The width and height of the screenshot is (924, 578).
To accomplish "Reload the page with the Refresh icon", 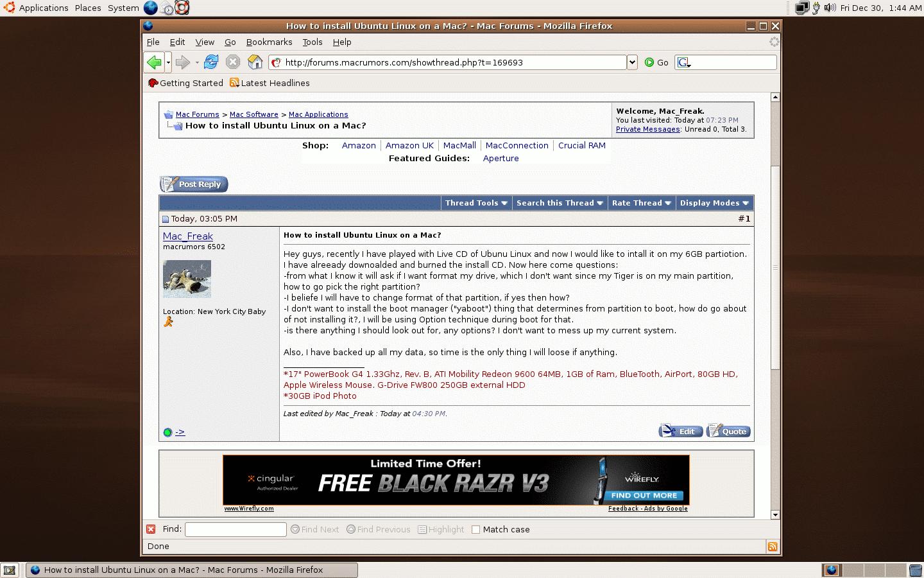I will (210, 62).
